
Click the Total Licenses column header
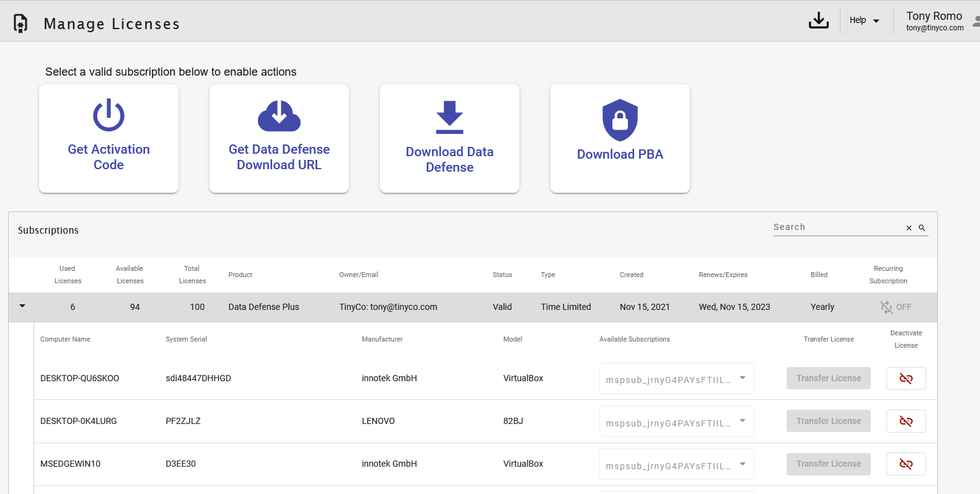(192, 275)
